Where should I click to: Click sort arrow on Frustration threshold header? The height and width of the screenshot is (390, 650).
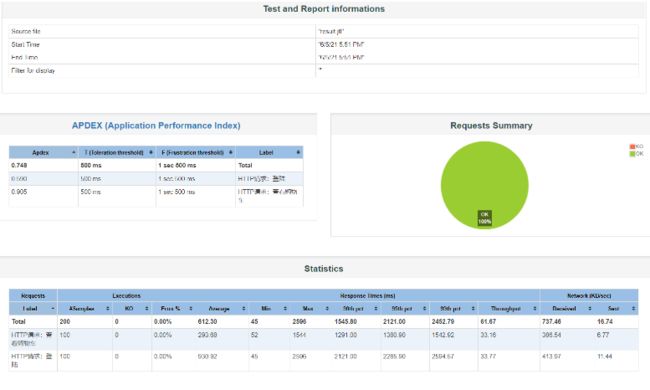click(x=230, y=153)
